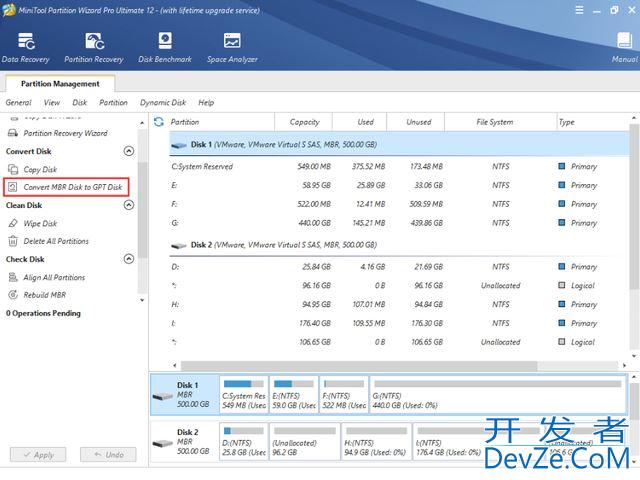
Task: Click sidebar scroll down arrow
Action: pos(142,300)
